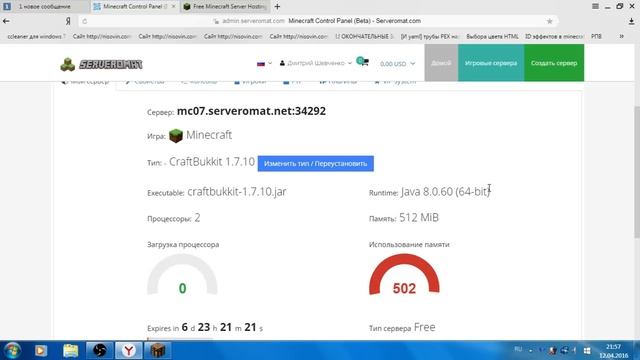Click 'craftbukkit-1.7.10.jar' executable text
Image resolution: width=640 pixels, height=360 pixels.
[x=237, y=191]
